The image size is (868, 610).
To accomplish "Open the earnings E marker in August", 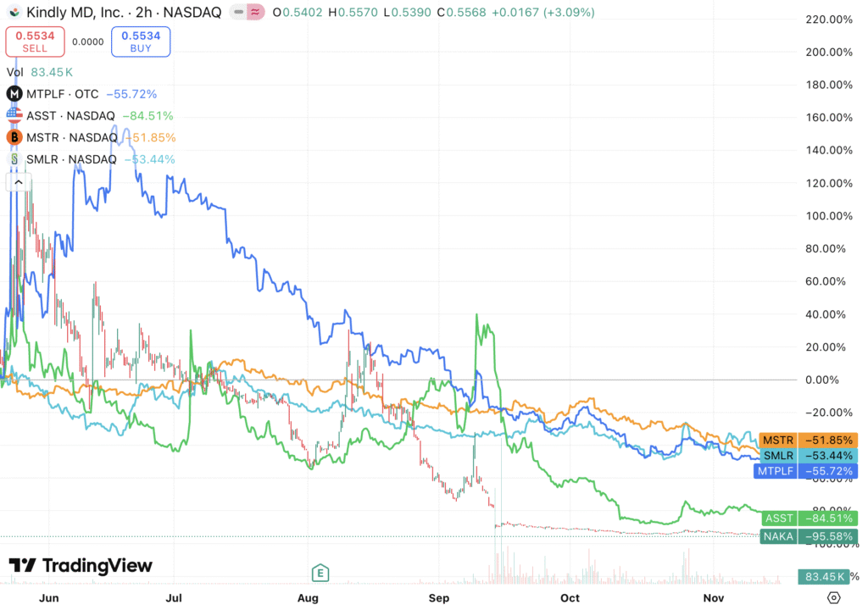I will 320,573.
